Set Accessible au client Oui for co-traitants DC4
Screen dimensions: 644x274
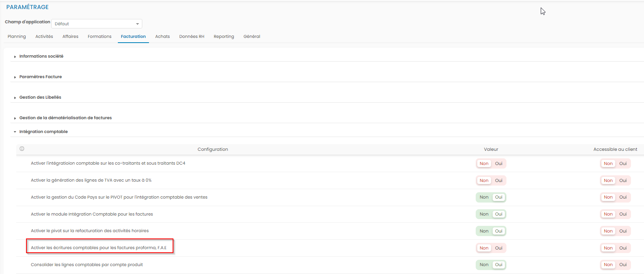pyautogui.click(x=623, y=163)
